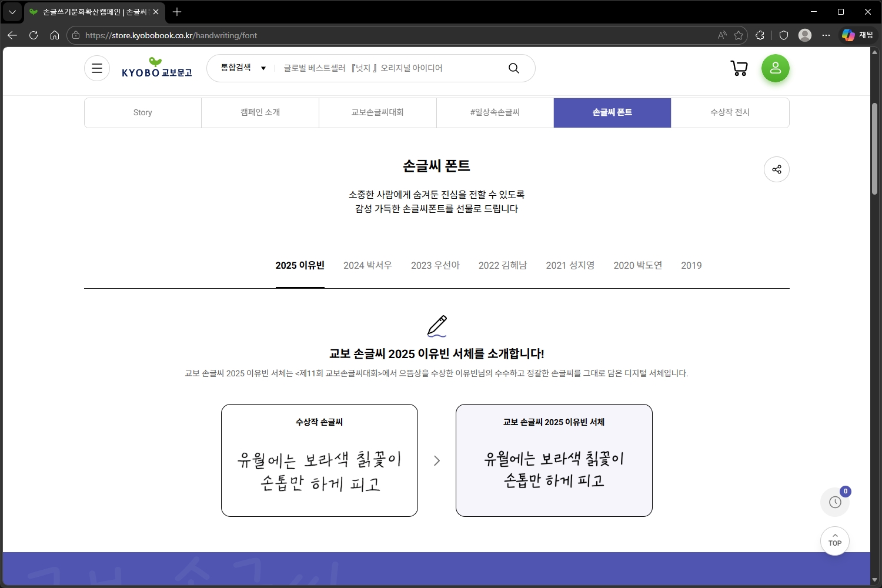Go back in browser

point(12,35)
